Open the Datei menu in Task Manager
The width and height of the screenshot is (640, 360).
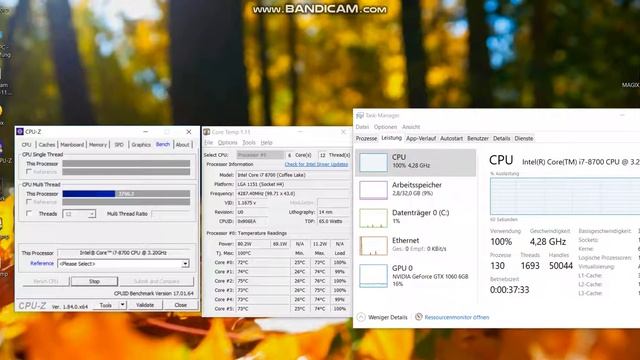tap(362, 127)
